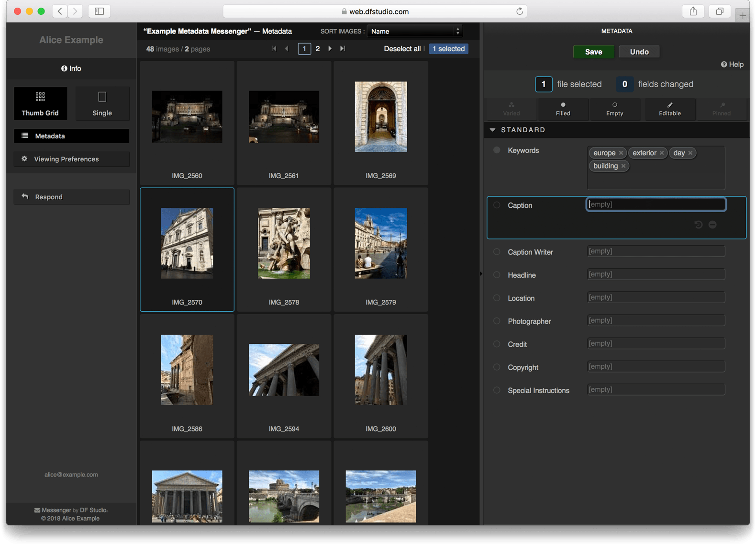The image size is (756, 544).
Task: Undo metadata changes
Action: point(639,52)
